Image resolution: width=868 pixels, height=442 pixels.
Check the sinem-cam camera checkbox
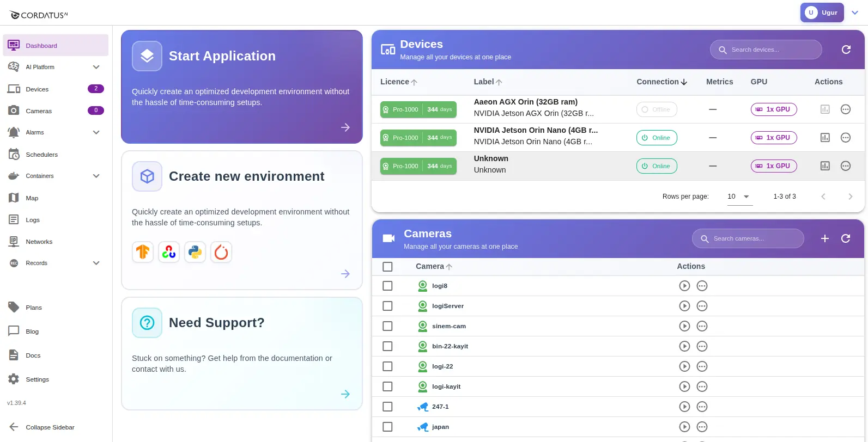(387, 326)
